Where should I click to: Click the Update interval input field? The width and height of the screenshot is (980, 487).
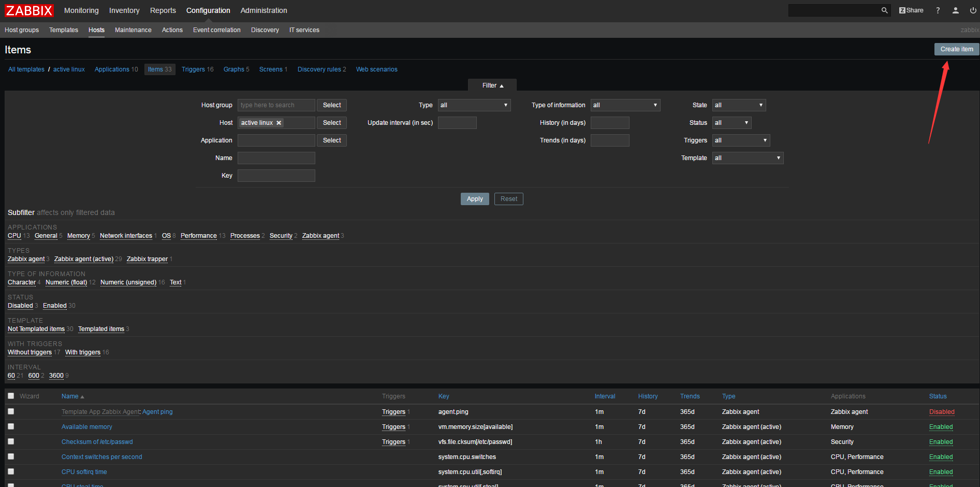coord(457,123)
